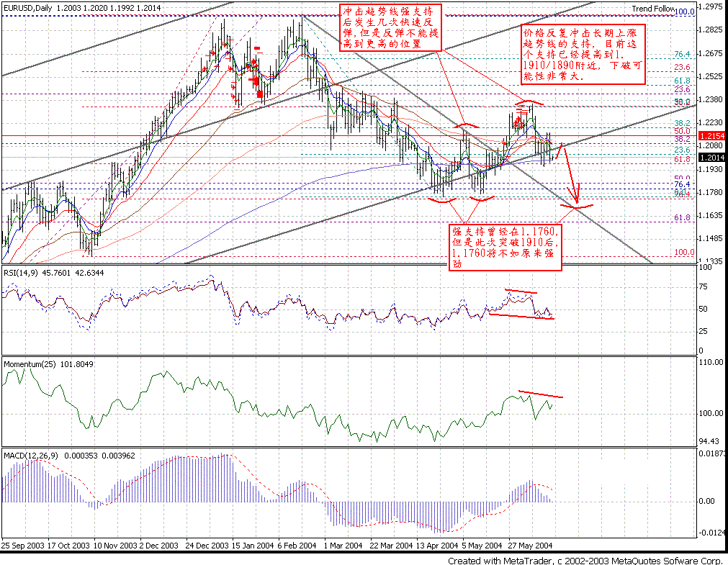Click the 27 May 2004 date label
The height and width of the screenshot is (565, 728).
tap(530, 545)
